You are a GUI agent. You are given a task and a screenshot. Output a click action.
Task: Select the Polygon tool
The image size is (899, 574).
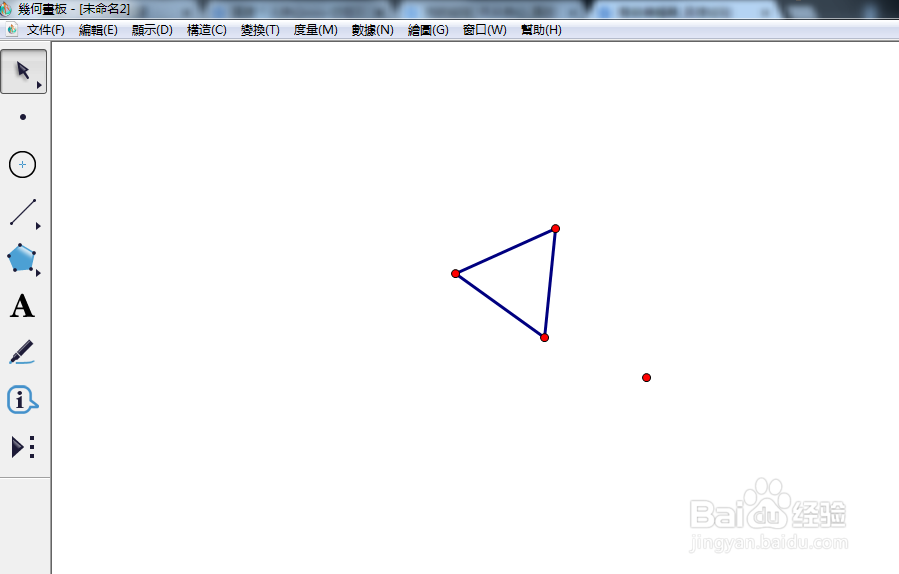[21, 258]
